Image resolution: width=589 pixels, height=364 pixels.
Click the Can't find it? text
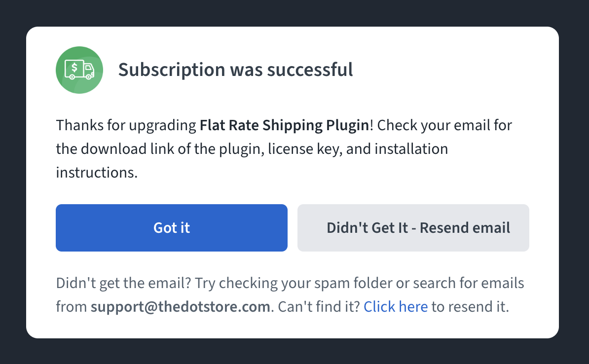tap(319, 306)
